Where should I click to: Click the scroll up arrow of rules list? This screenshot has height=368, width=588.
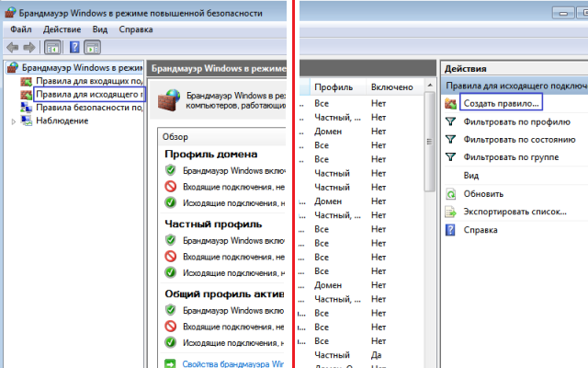coord(430,86)
